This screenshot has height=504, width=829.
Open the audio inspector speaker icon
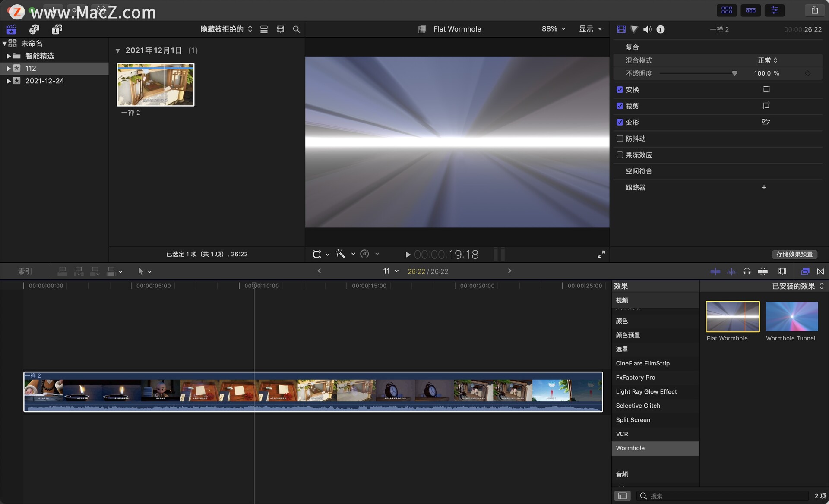tap(647, 29)
